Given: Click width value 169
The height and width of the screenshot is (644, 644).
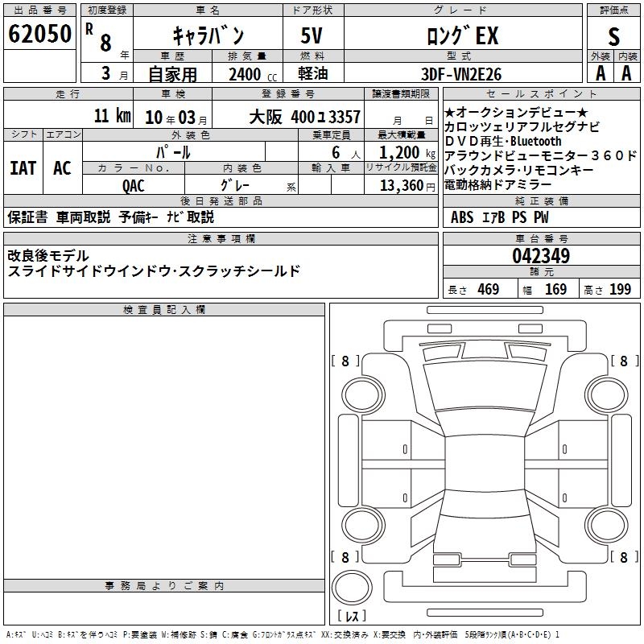Looking at the screenshot, I should (555, 289).
